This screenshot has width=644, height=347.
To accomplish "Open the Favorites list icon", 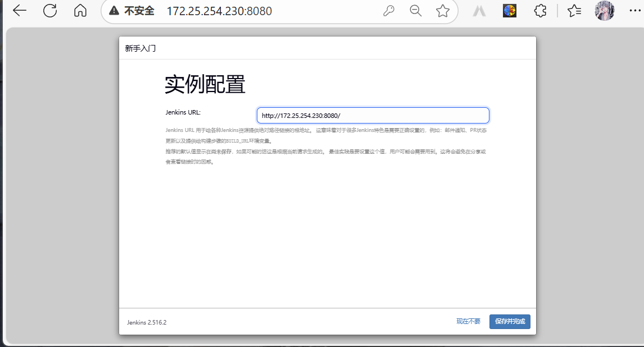I will (x=574, y=11).
